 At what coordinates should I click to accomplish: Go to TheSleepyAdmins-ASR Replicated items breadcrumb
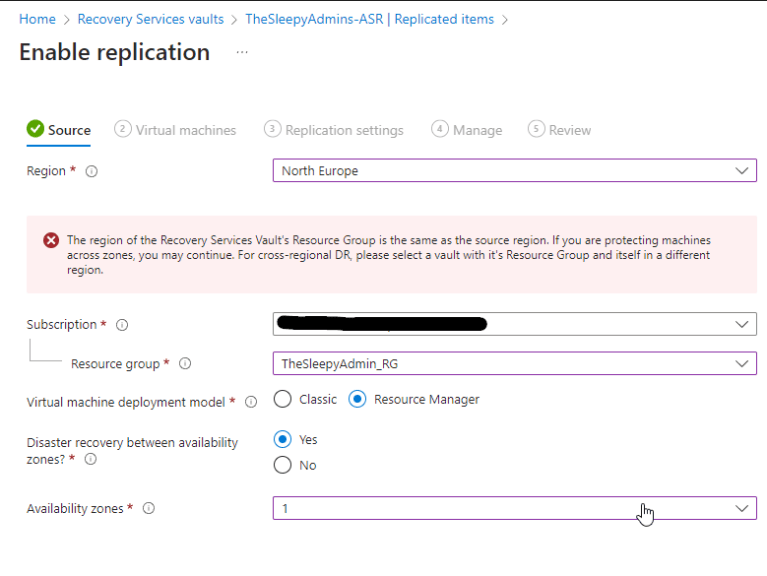click(x=370, y=19)
